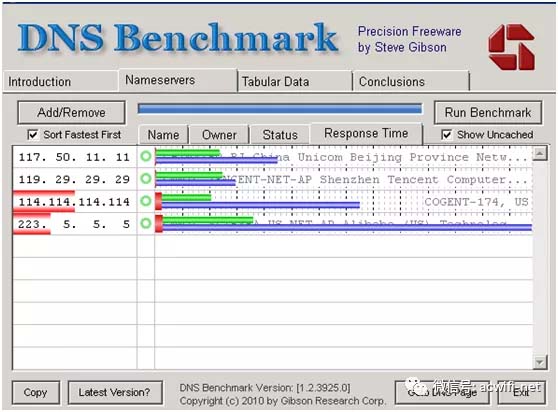558x412 pixels.
Task: Click the Latest Version? button
Action: click(x=115, y=392)
